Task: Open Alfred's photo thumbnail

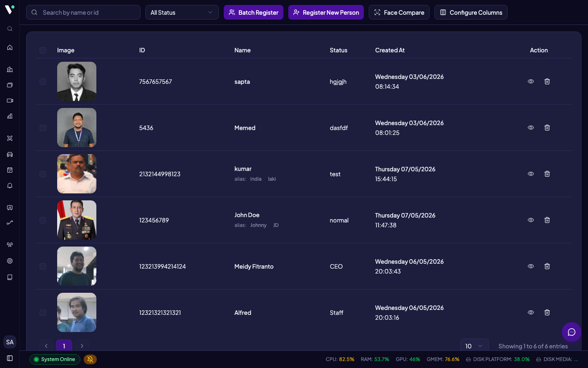Action: (x=77, y=312)
